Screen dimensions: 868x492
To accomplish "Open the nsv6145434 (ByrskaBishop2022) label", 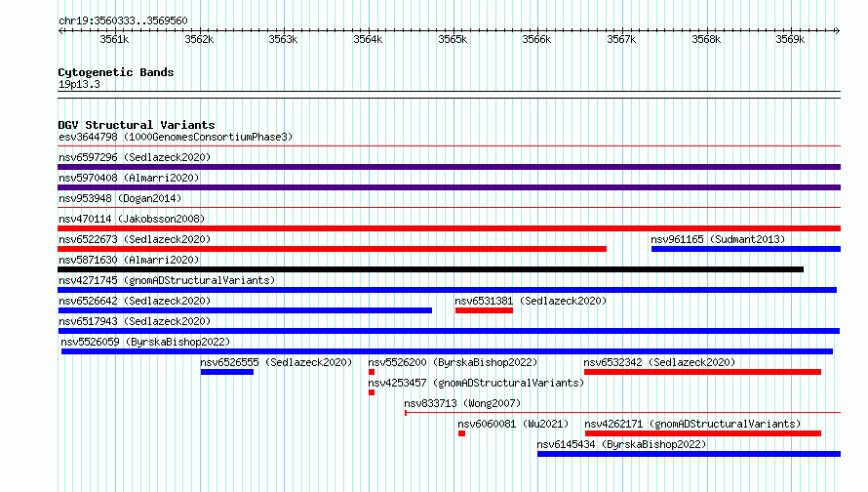I will [x=621, y=444].
